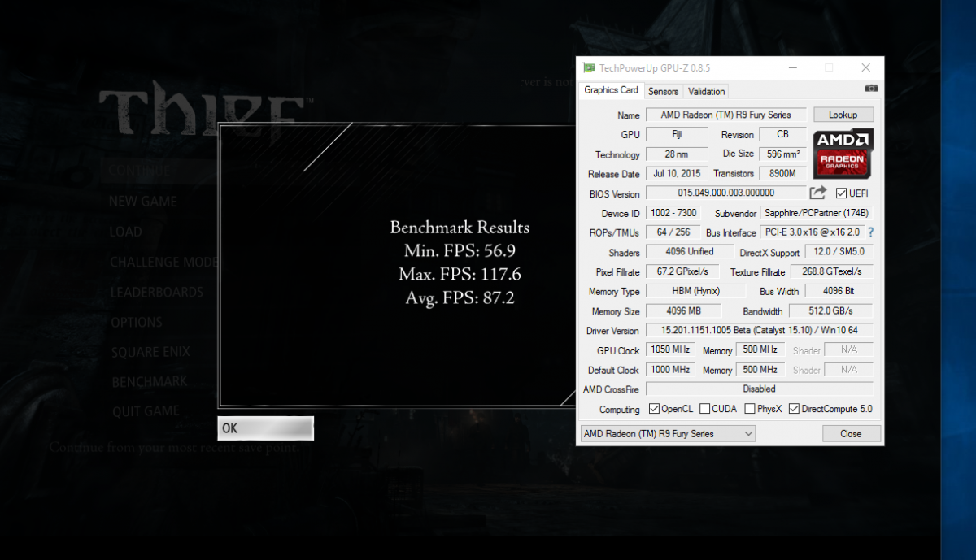The width and height of the screenshot is (976, 560).
Task: Click the Driver Version field
Action: tap(760, 331)
